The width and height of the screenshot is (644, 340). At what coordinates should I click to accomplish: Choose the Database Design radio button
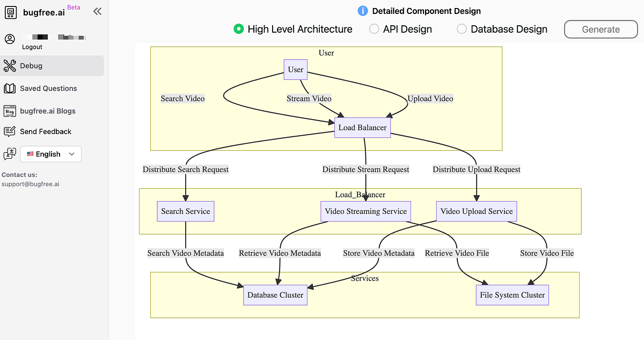pyautogui.click(x=462, y=29)
